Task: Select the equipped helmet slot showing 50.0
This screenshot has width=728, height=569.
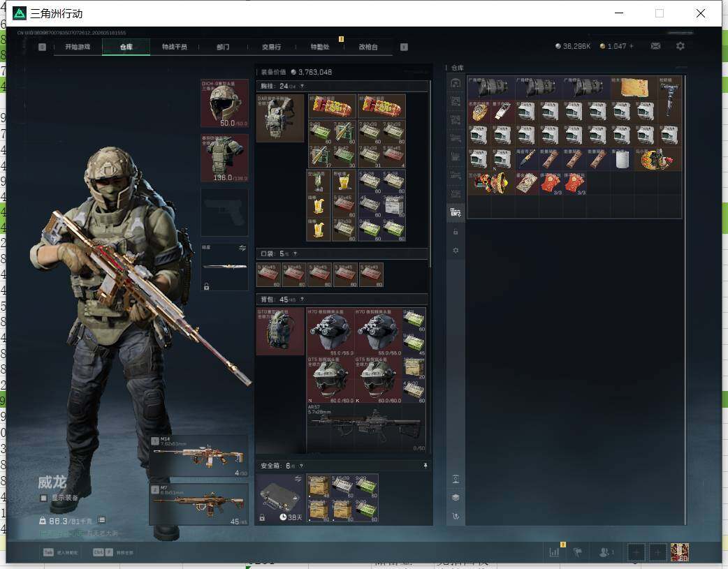Action: click(224, 103)
